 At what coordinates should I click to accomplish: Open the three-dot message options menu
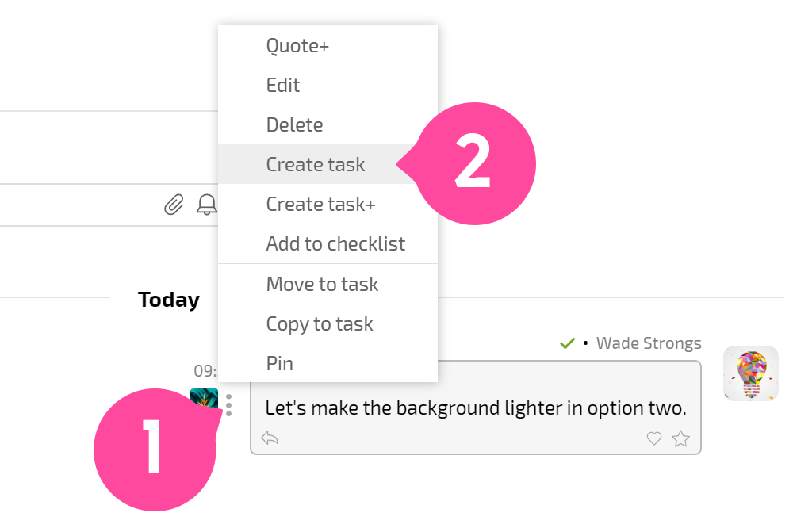[x=228, y=405]
